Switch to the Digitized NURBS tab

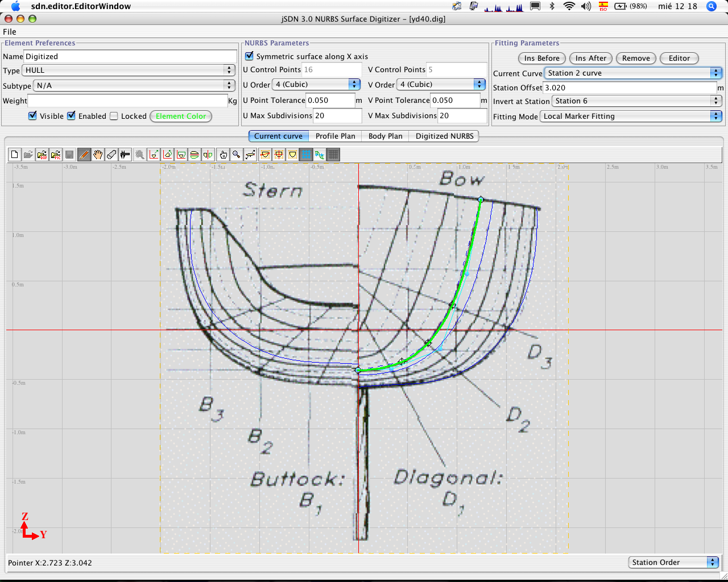pyautogui.click(x=445, y=136)
